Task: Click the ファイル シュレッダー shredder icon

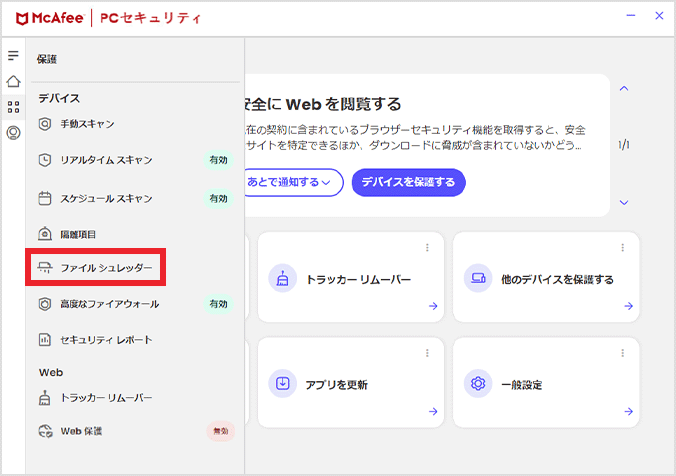Action: [x=45, y=267]
